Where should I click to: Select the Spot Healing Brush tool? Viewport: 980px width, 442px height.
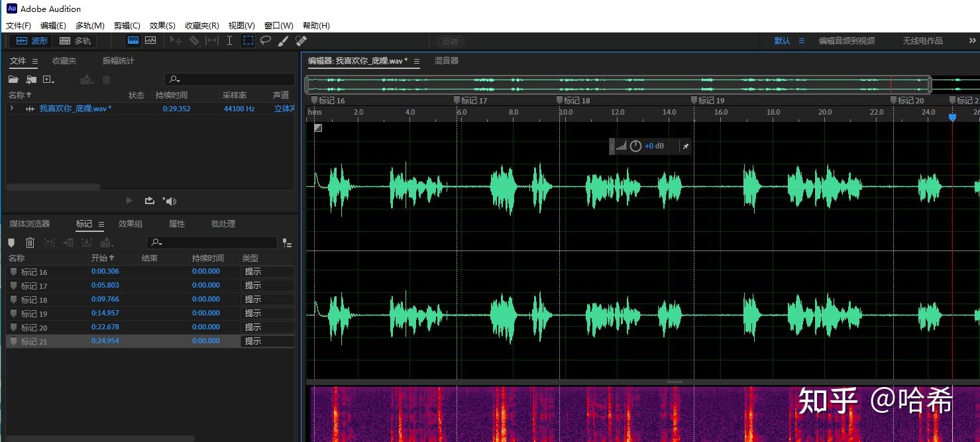point(301,40)
